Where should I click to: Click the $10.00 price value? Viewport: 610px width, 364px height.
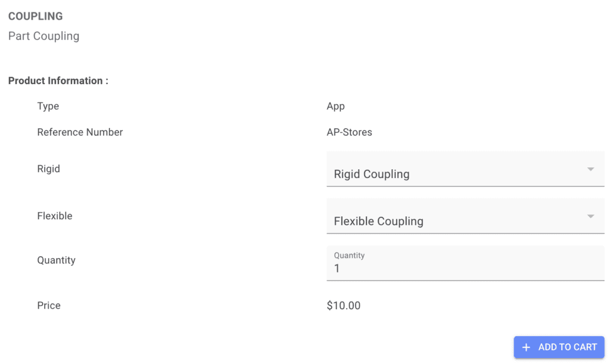pos(344,306)
